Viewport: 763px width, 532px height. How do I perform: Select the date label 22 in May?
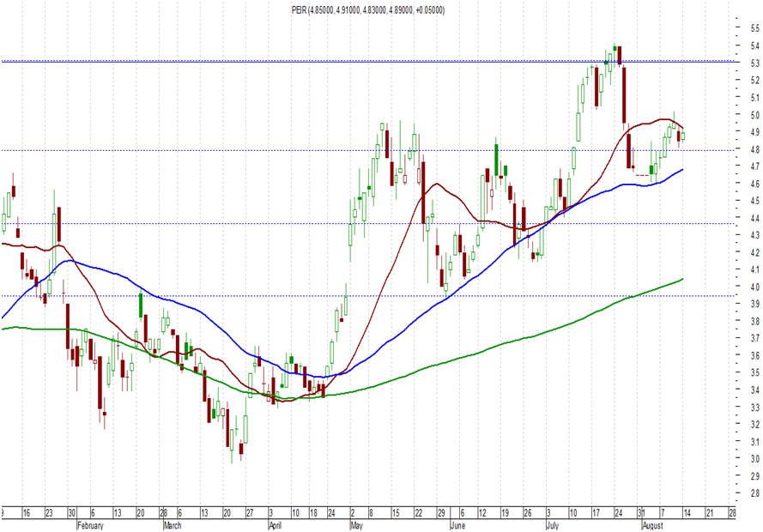pyautogui.click(x=419, y=513)
